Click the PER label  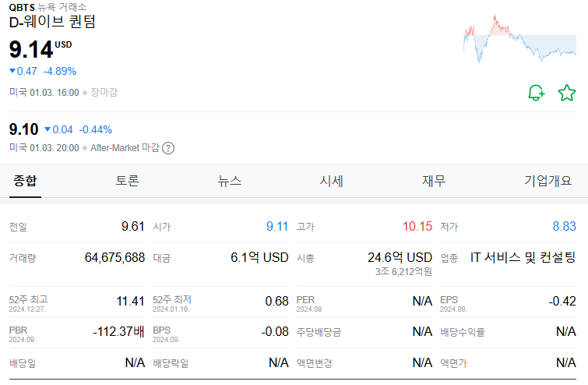pyautogui.click(x=305, y=300)
